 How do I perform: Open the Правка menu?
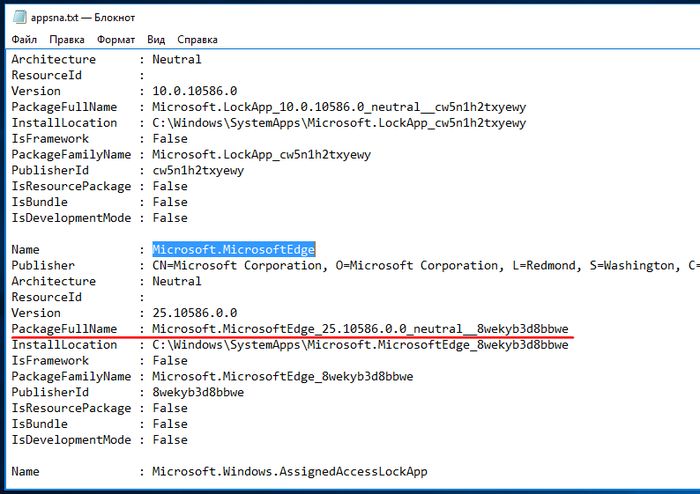tap(67, 40)
